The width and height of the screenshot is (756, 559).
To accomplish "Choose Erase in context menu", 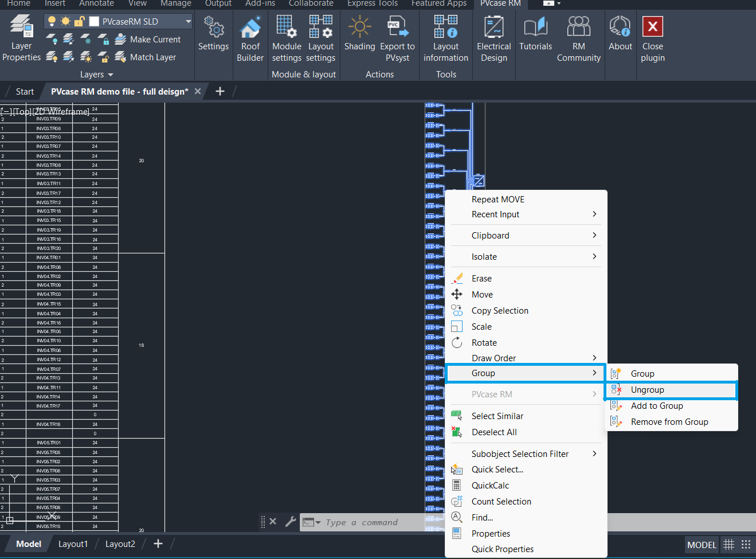I will click(x=526, y=278).
